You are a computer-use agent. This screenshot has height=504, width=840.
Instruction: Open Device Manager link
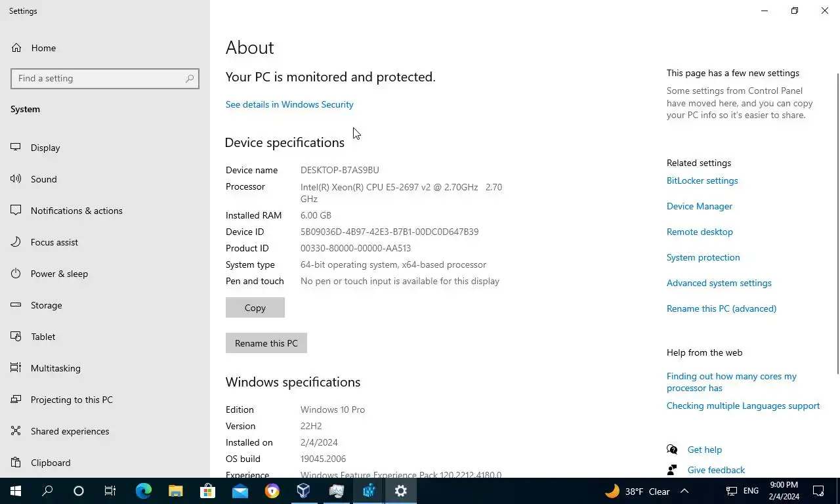700,206
